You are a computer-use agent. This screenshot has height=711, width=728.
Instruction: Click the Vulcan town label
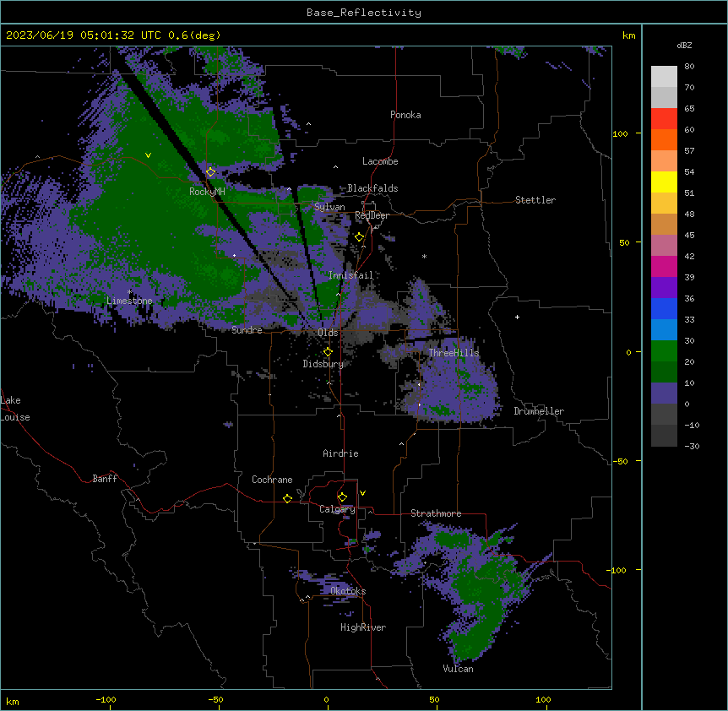[459, 669]
